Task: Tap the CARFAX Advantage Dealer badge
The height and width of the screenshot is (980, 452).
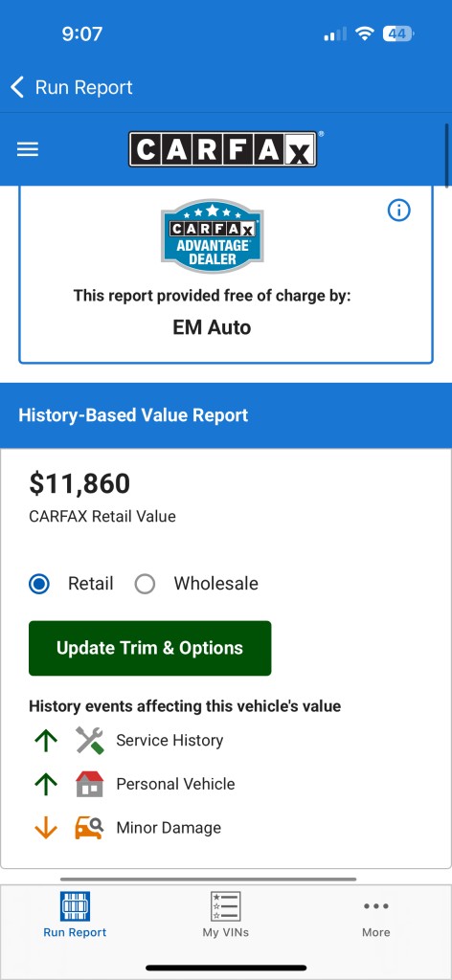Action: click(x=212, y=236)
